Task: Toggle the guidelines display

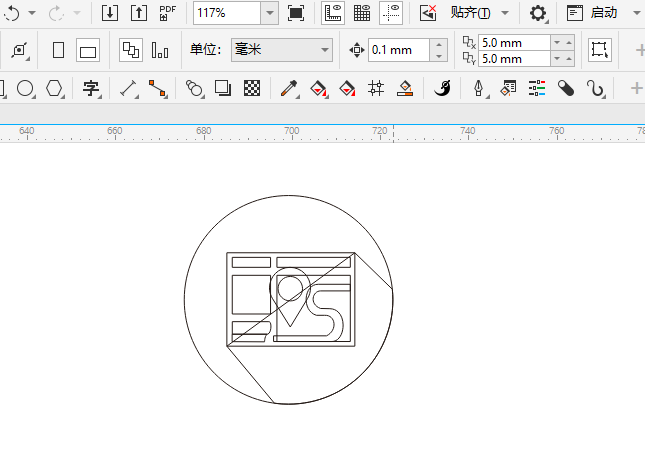Action: [391, 13]
